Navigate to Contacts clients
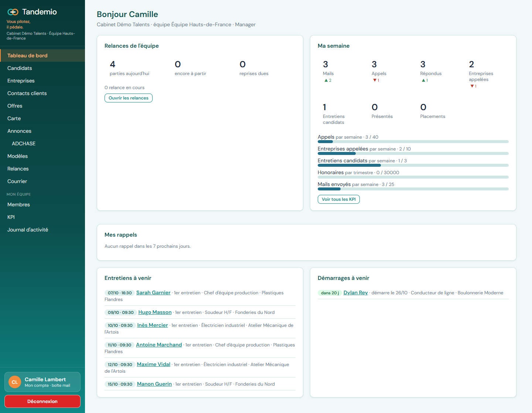The height and width of the screenshot is (413, 532). coord(42,93)
